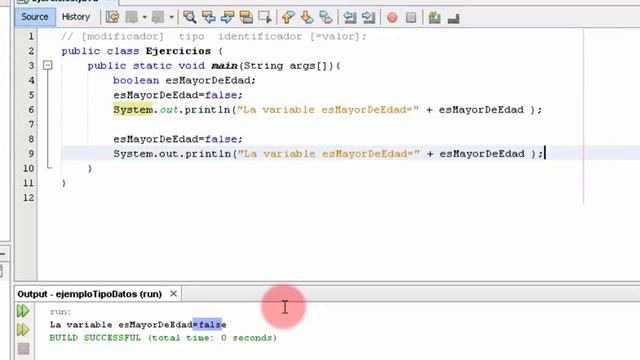Find the next occurrence
The image size is (640, 360).
[x=227, y=17]
